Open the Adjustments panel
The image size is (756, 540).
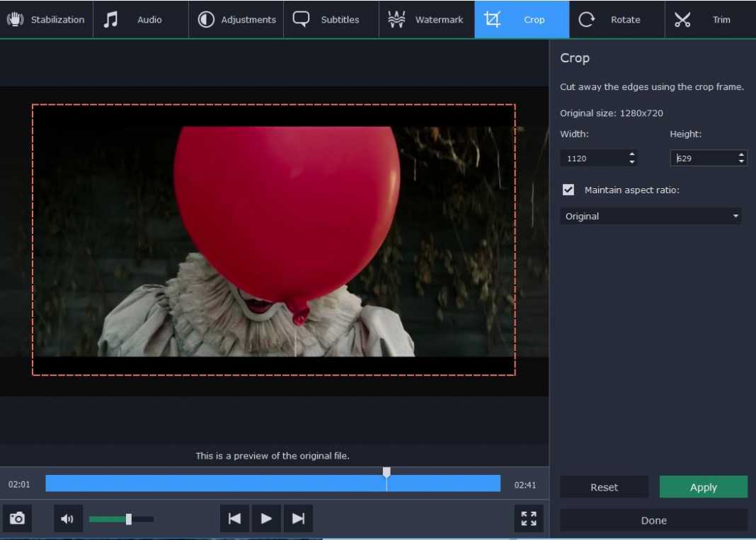click(x=236, y=19)
